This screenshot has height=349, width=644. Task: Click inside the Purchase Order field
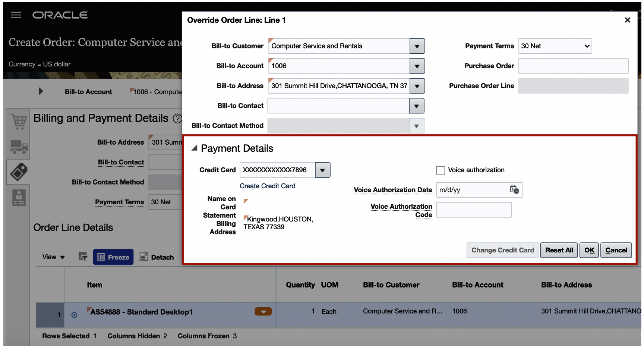(573, 66)
